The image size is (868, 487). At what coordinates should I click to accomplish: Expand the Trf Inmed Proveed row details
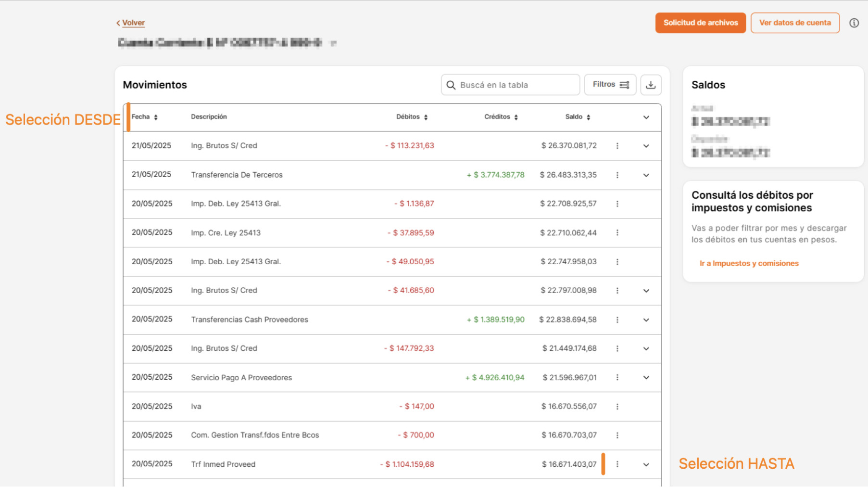(x=646, y=465)
